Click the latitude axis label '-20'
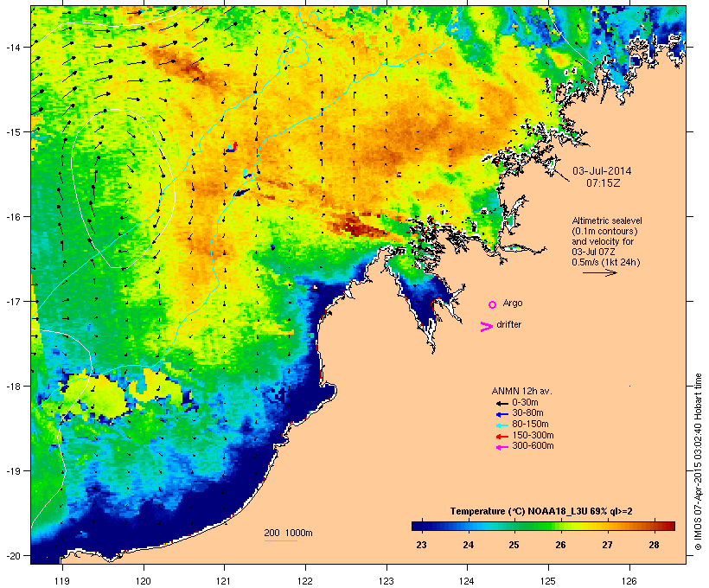The width and height of the screenshot is (709, 588). [x=13, y=556]
